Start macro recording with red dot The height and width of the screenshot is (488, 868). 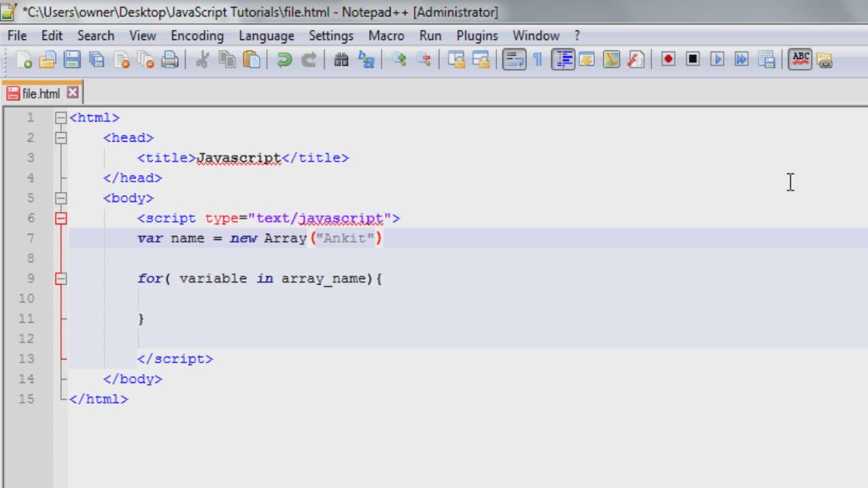(668, 60)
